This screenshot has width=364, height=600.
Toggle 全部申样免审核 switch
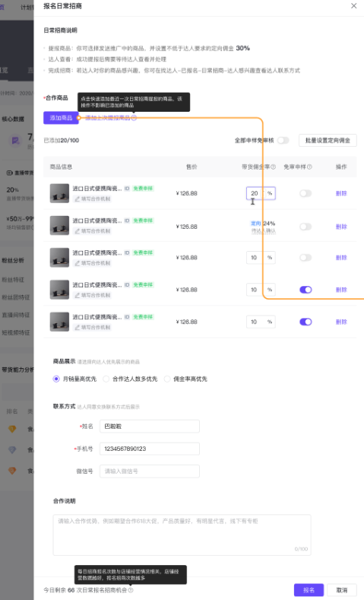(283, 141)
